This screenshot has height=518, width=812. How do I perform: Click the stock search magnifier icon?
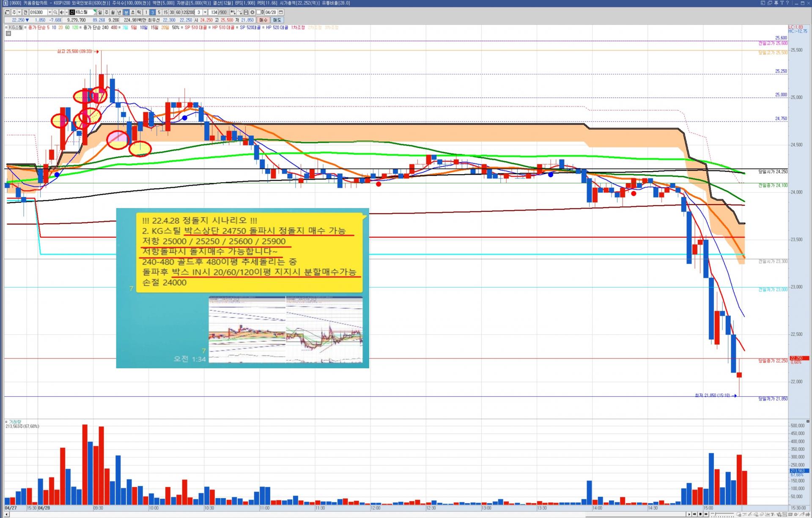(55, 12)
